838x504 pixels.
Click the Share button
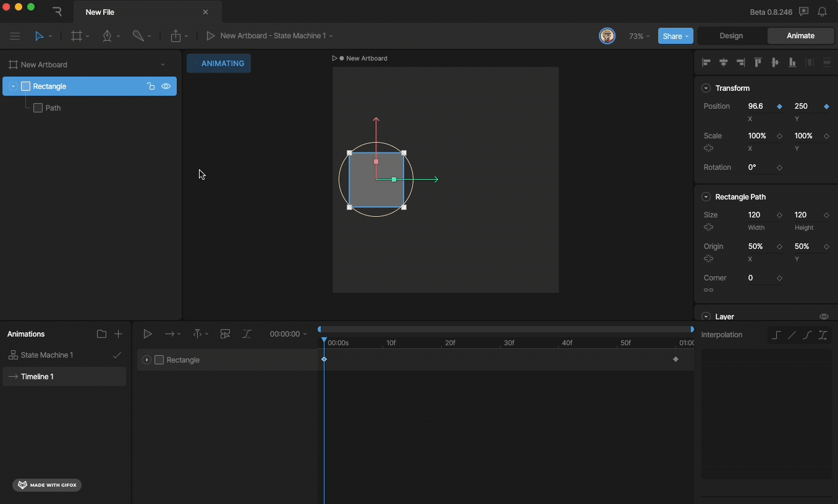click(675, 36)
